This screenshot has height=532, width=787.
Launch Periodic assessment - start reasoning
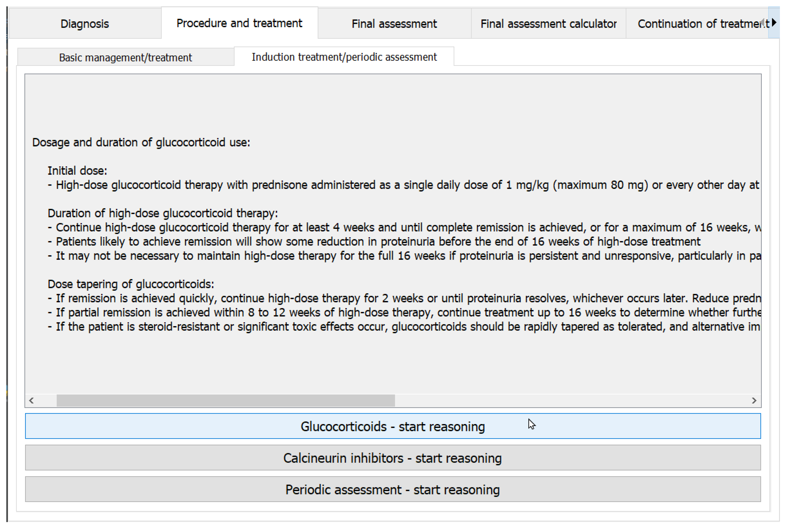393,490
